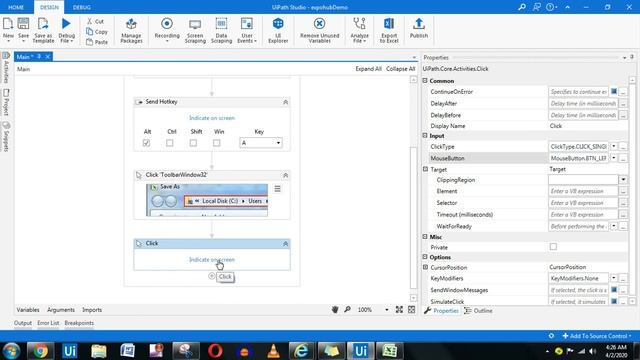Open the Recording menu
Screen dimensions: 640x360
(x=167, y=30)
